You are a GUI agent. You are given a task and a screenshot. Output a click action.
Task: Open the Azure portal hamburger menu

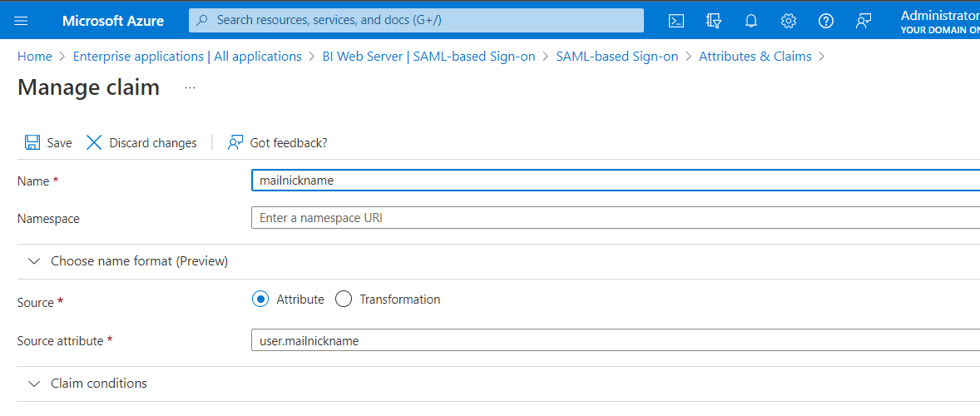pos(22,21)
